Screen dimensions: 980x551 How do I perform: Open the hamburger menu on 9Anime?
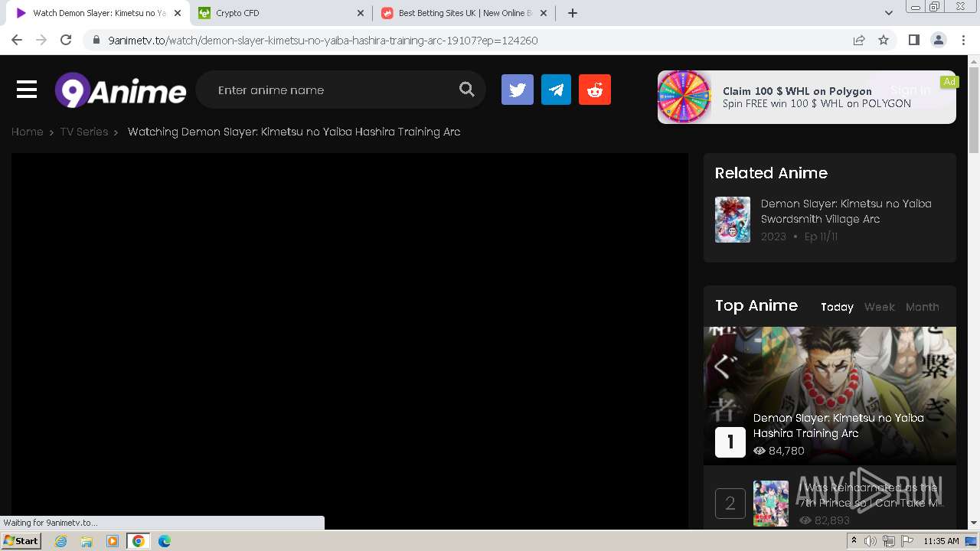point(27,90)
